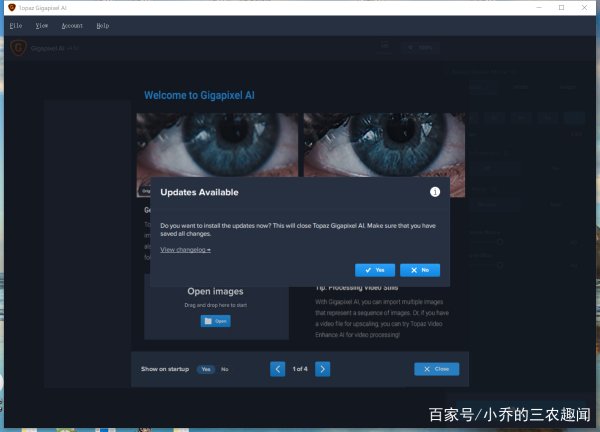Open the View menu
Viewport: 600px width, 432px height.
[41, 25]
